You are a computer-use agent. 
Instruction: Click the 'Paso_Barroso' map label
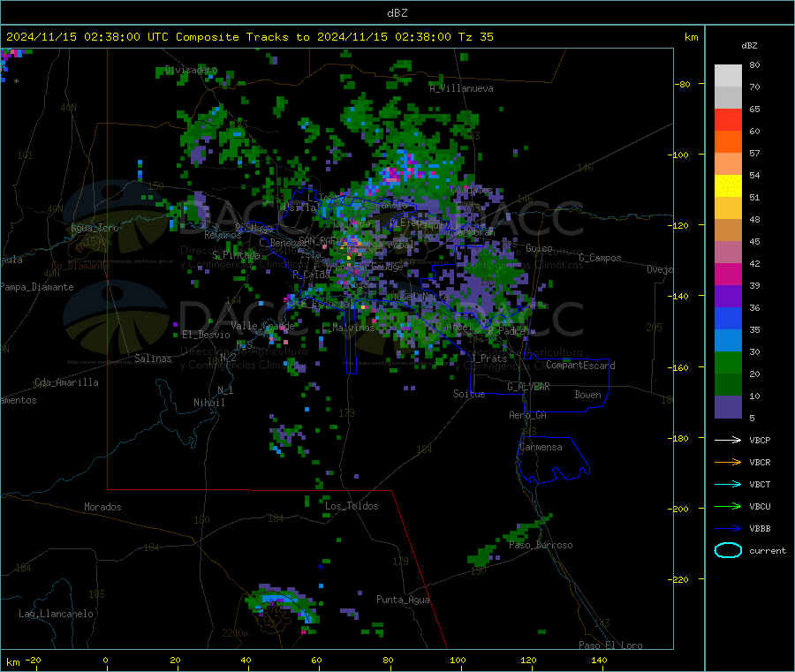click(x=541, y=545)
